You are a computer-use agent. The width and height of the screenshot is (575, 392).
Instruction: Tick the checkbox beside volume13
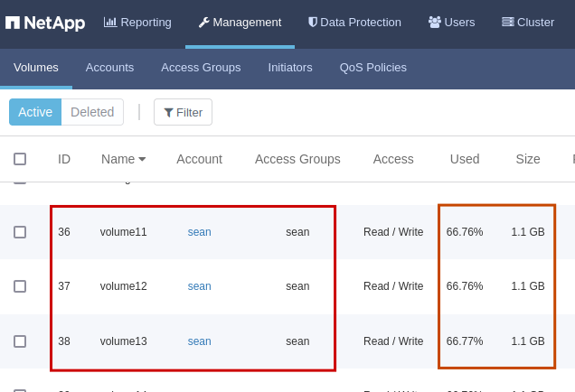pyautogui.click(x=20, y=341)
